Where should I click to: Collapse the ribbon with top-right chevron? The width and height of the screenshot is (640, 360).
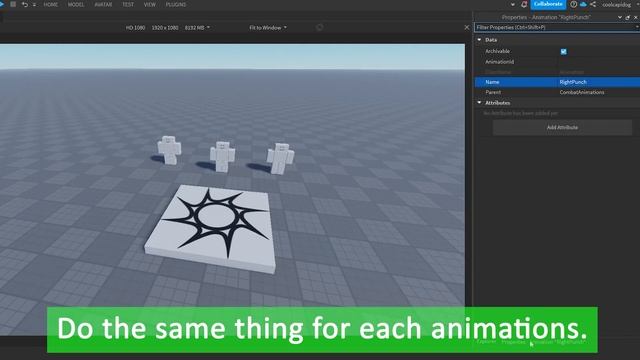point(513,4)
